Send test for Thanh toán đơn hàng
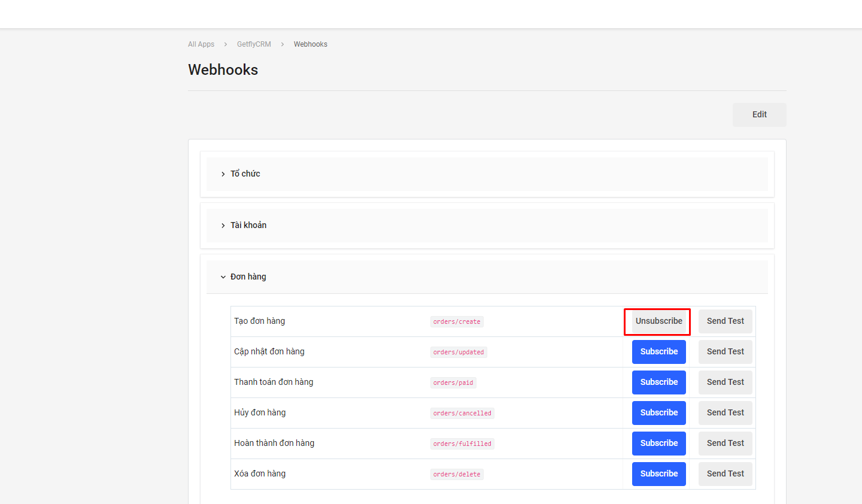Image resolution: width=862 pixels, height=504 pixels. point(725,382)
